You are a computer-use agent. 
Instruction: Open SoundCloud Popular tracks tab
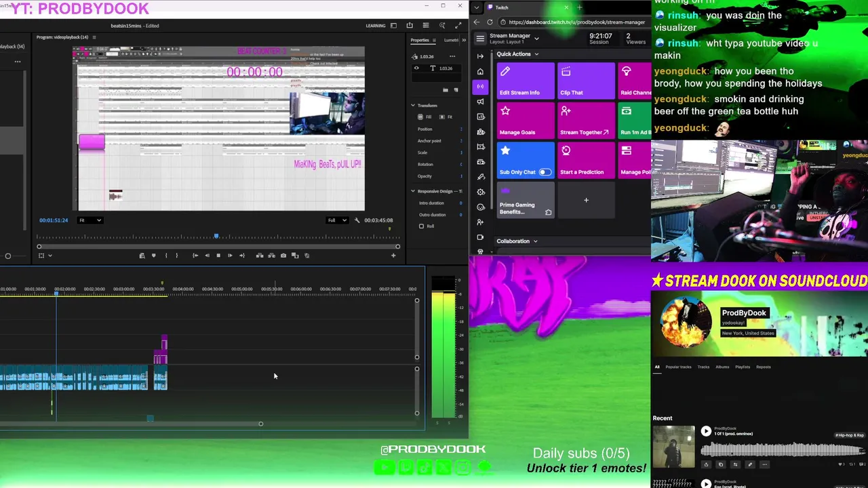[678, 367]
